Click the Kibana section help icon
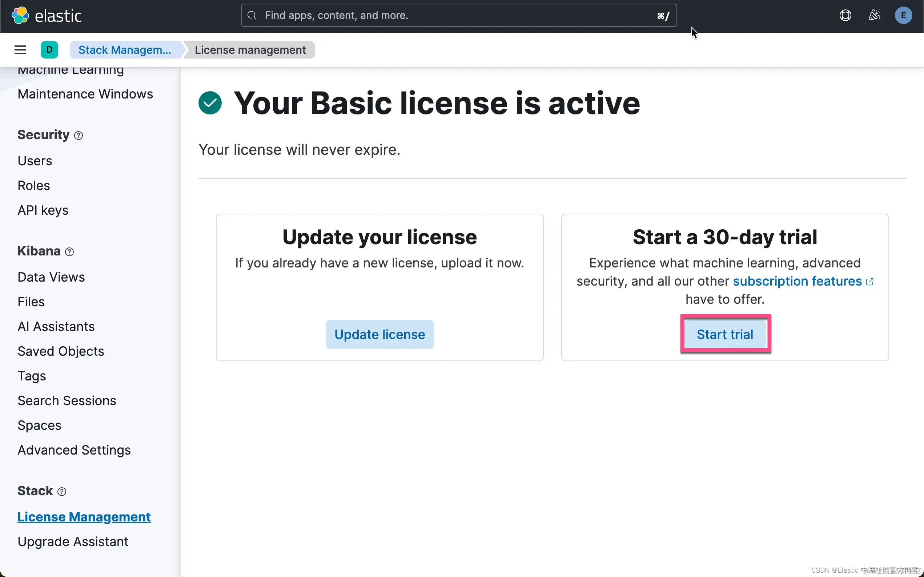 pyautogui.click(x=69, y=252)
